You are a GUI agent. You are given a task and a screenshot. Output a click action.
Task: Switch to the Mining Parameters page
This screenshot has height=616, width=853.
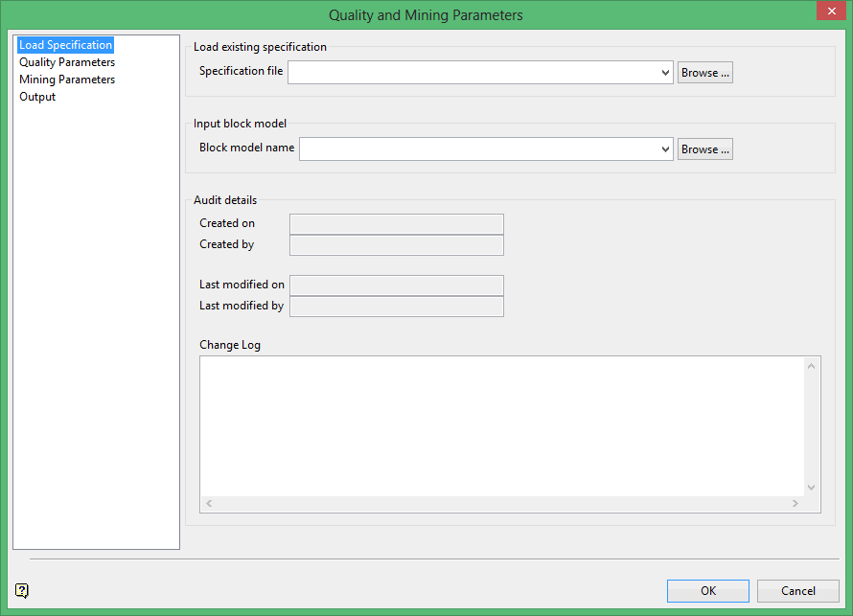tap(67, 80)
